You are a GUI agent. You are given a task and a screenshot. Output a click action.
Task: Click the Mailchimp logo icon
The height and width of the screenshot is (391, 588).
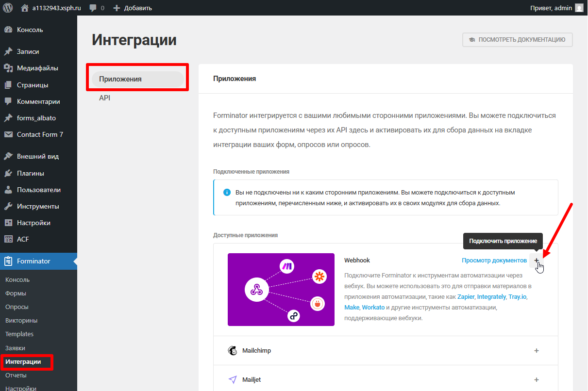click(x=233, y=351)
